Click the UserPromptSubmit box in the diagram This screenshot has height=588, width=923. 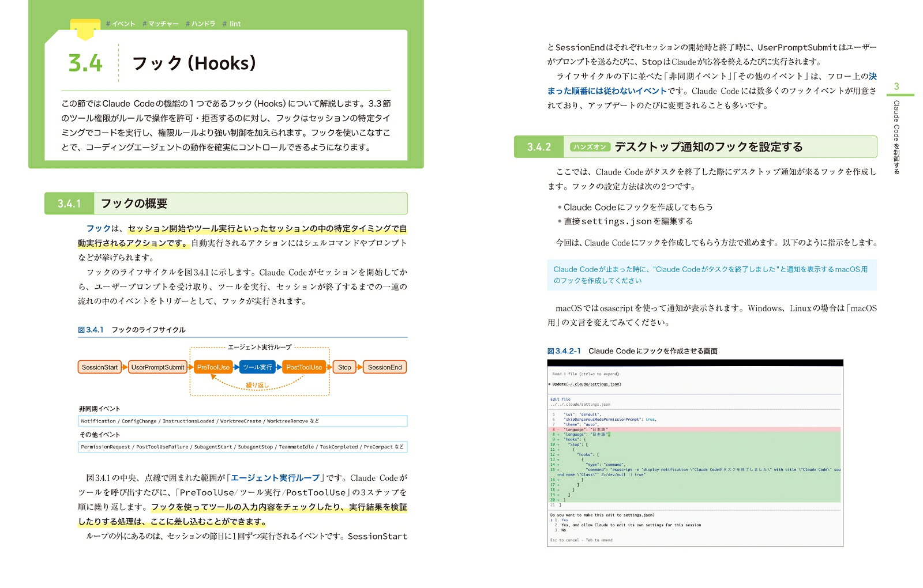click(157, 367)
